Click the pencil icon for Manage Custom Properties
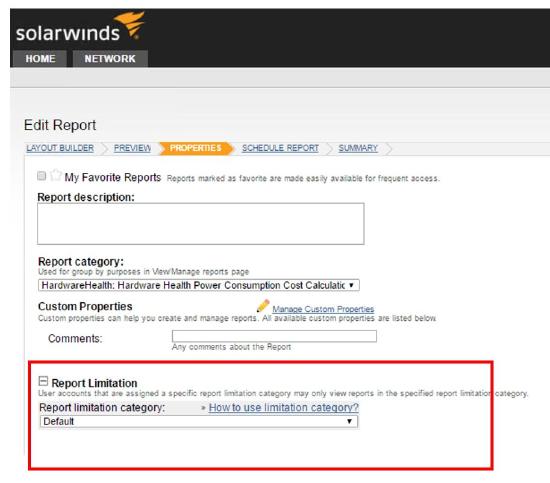550x483 pixels. click(263, 306)
